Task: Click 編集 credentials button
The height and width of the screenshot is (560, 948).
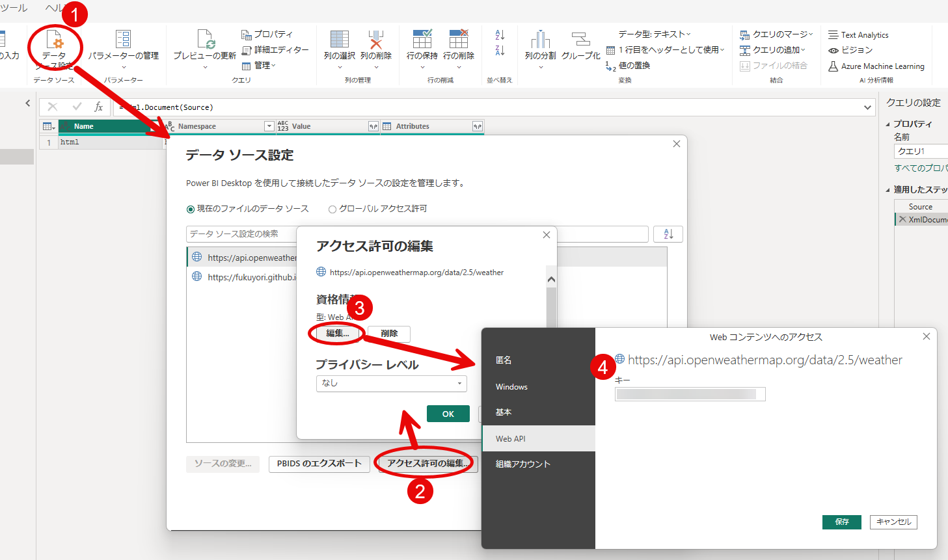Action: (338, 334)
